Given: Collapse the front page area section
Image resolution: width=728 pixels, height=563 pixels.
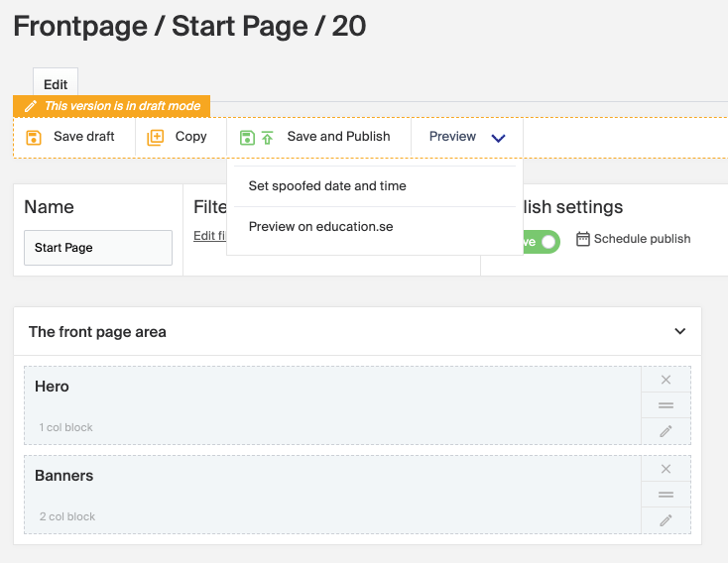Looking at the screenshot, I should tap(679, 332).
